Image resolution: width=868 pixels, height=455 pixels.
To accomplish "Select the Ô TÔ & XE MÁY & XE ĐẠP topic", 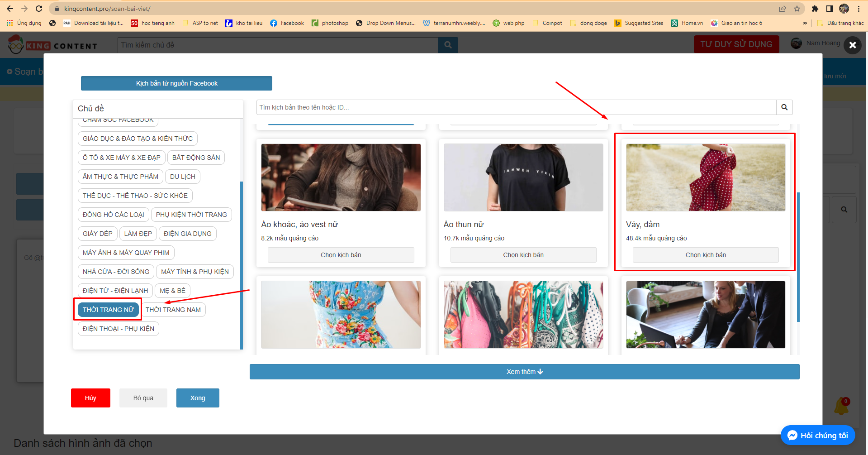I will click(x=121, y=158).
